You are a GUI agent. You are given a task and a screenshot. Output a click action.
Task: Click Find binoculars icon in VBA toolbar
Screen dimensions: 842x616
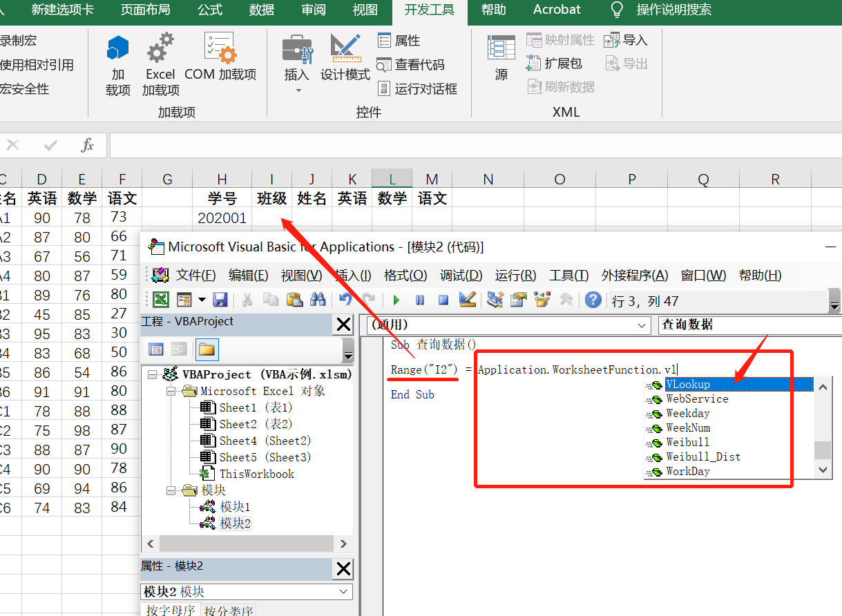(318, 300)
